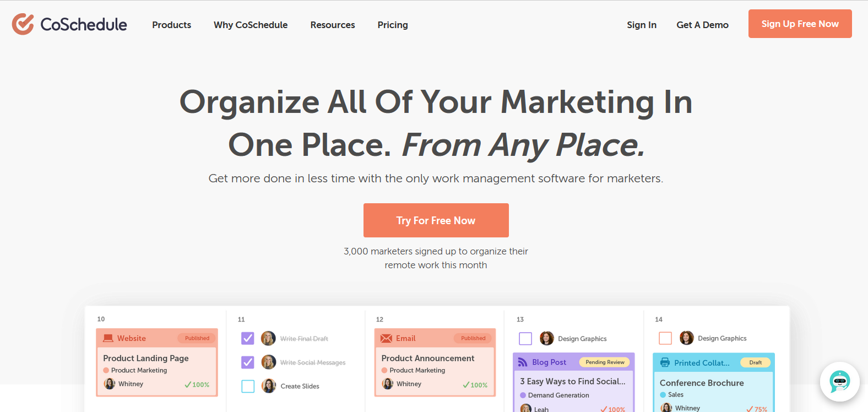
Task: Click avatar next to Create Slides
Action: (x=268, y=386)
